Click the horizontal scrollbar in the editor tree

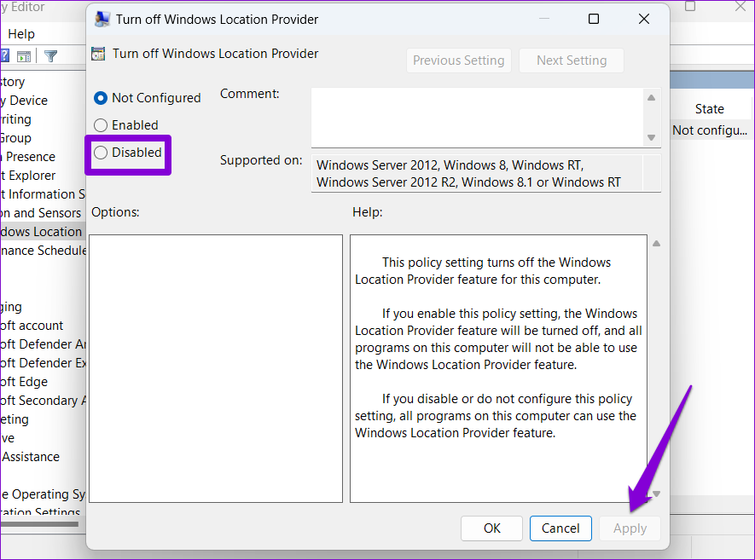click(39, 524)
